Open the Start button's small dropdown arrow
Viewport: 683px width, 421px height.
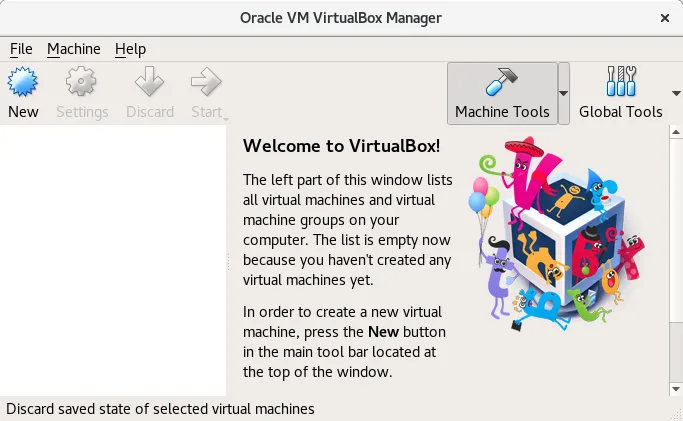[226, 118]
